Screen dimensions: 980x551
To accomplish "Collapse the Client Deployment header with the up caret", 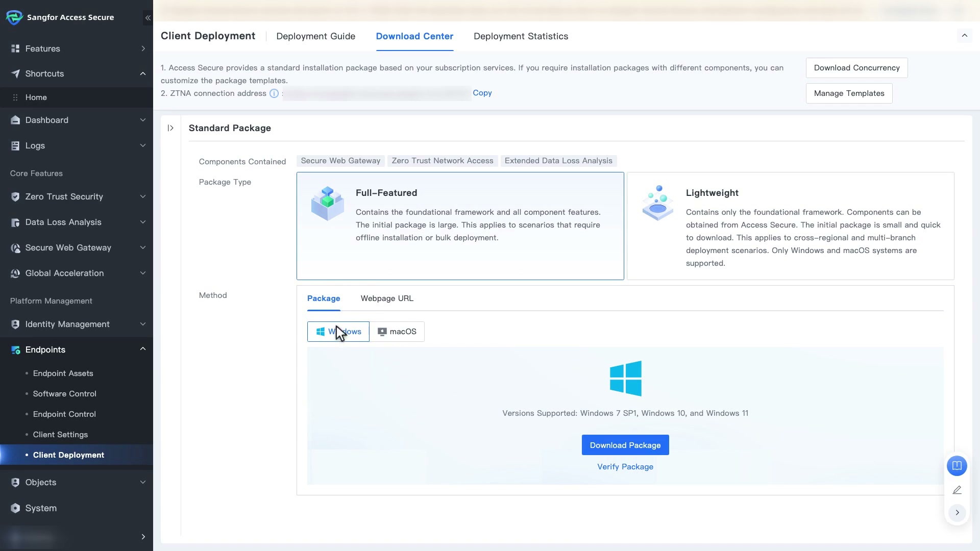I will (965, 36).
